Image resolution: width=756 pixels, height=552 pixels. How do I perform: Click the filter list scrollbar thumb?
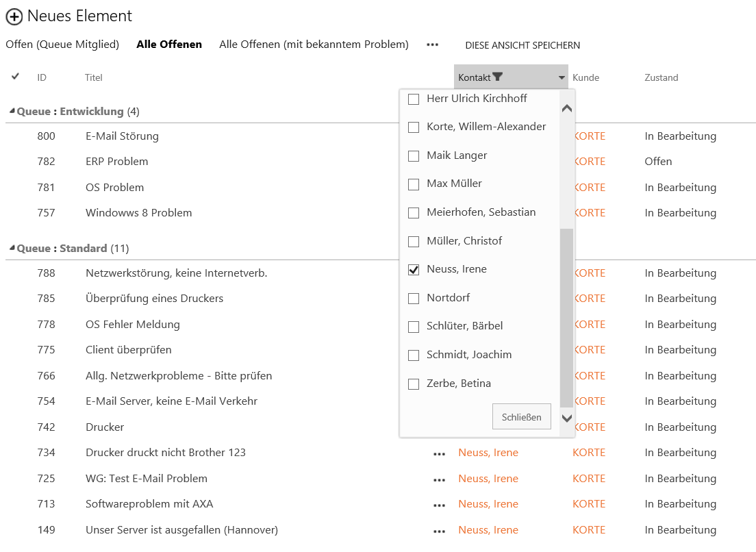coord(567,318)
